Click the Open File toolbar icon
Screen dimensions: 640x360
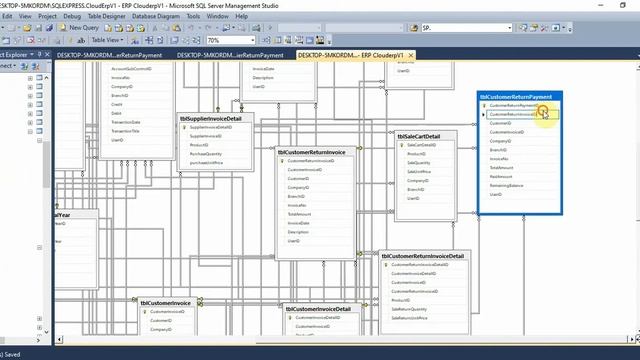(27, 28)
